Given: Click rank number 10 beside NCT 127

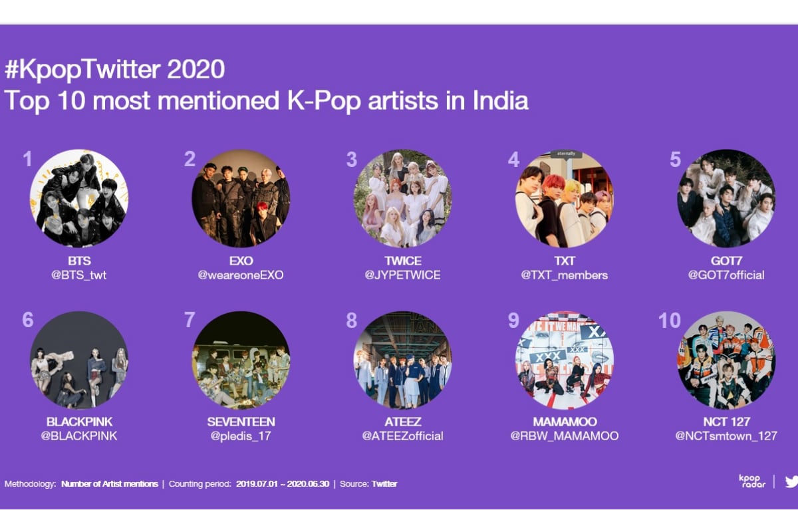Looking at the screenshot, I should click(670, 321).
